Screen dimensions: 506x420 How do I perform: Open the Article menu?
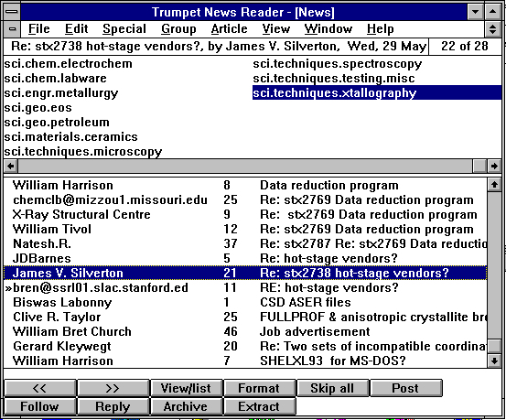229,29
